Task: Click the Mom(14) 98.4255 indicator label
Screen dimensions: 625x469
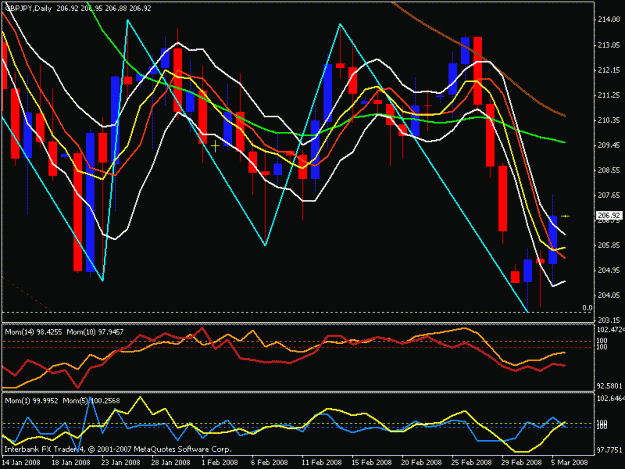Action: (x=33, y=332)
